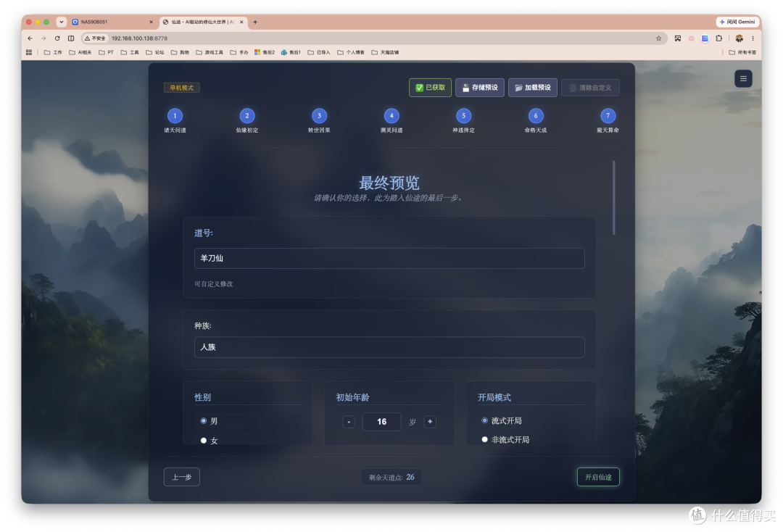
Task: Open the Chrome profile avatar
Action: tap(739, 38)
